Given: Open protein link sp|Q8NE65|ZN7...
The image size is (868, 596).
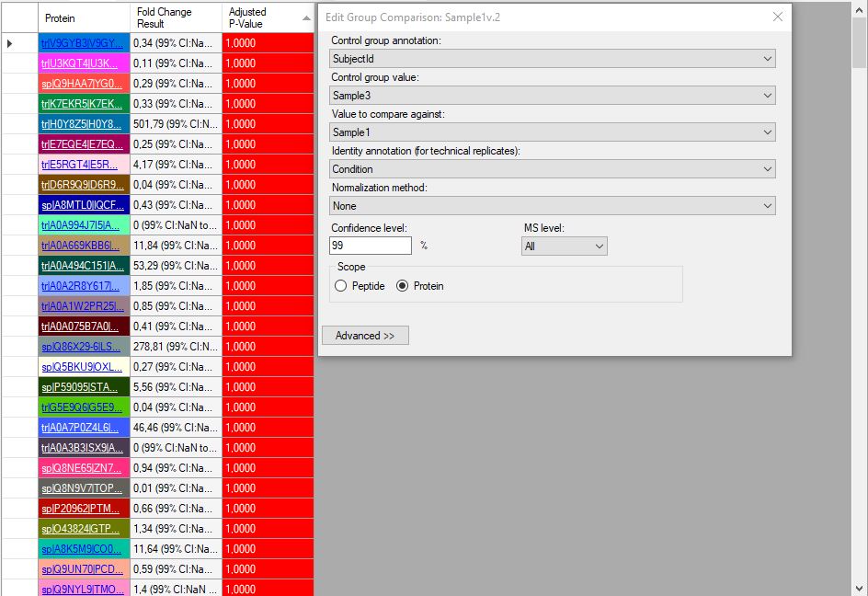Looking at the screenshot, I should 81,468.
